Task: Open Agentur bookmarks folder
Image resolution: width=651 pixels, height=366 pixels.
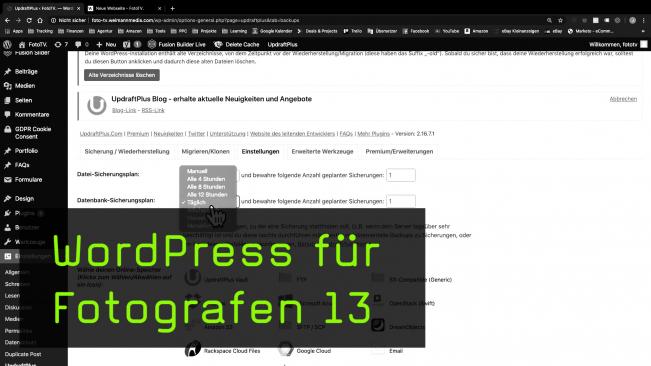Action: tap(100, 31)
